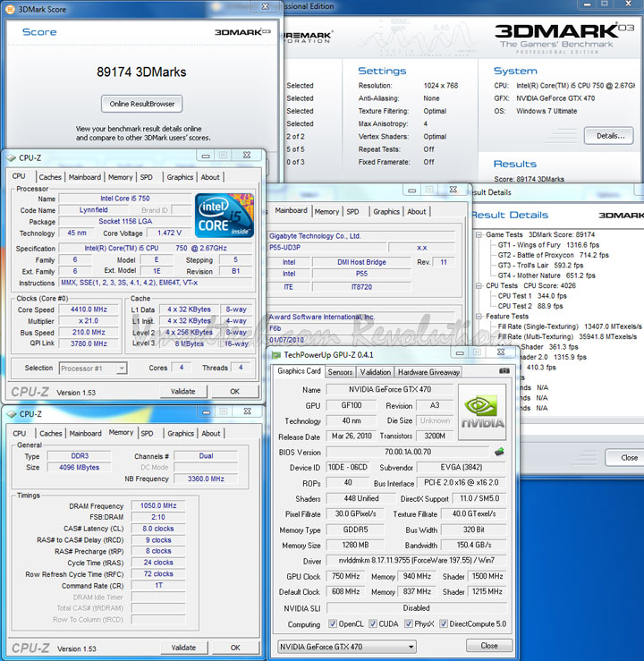The width and height of the screenshot is (644, 661).
Task: Open SPD tab in top CPU-Z window
Action: pos(147,177)
